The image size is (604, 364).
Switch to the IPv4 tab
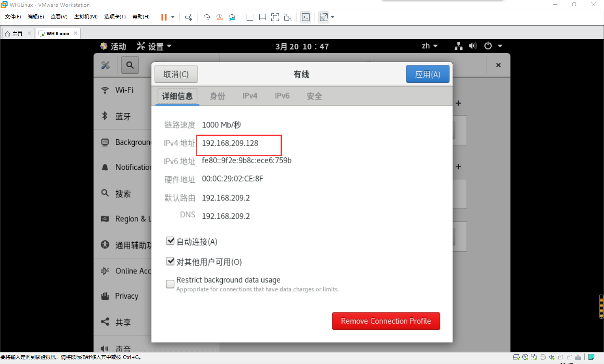coord(250,96)
